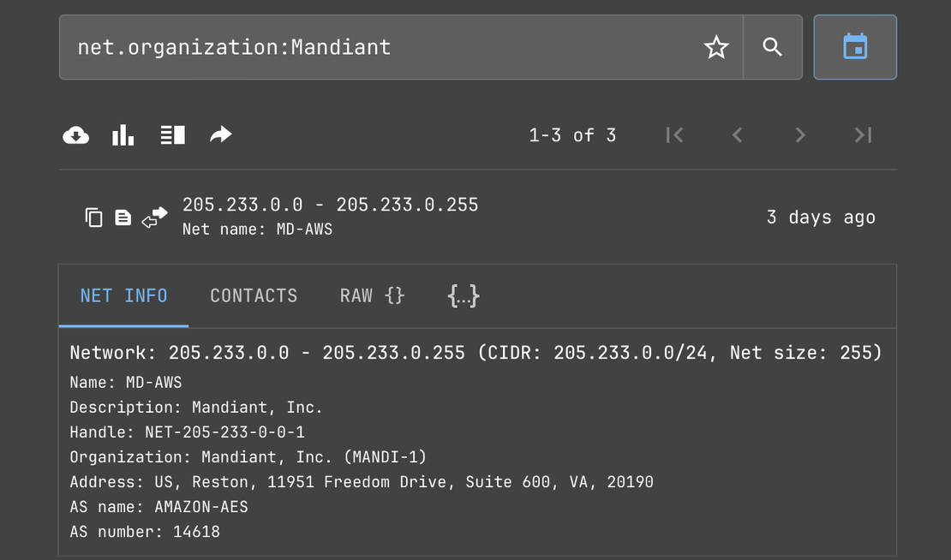Viewport: 951px width, 560px height.
Task: Jump to the last results page
Action: click(862, 134)
